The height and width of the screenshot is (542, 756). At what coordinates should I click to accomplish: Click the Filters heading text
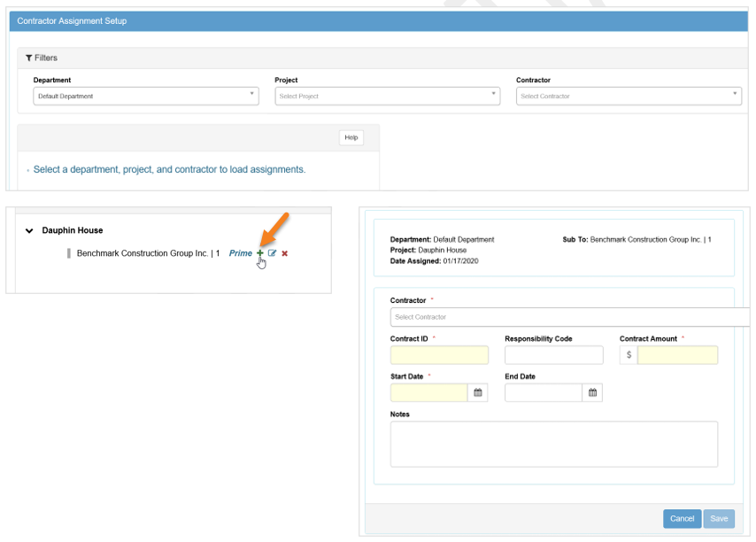click(46, 58)
